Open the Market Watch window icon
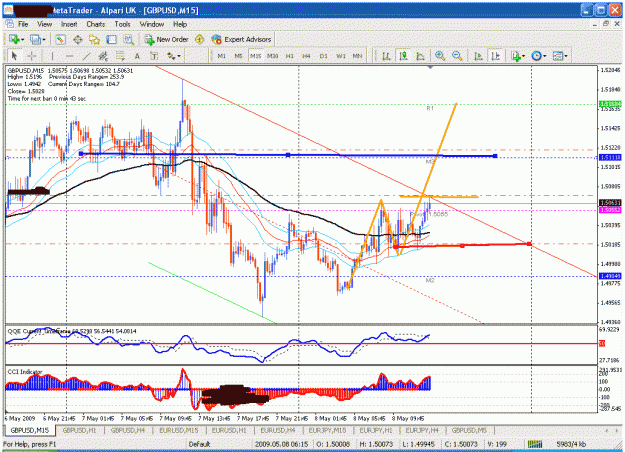This screenshot has width=625, height=452. (x=60, y=39)
